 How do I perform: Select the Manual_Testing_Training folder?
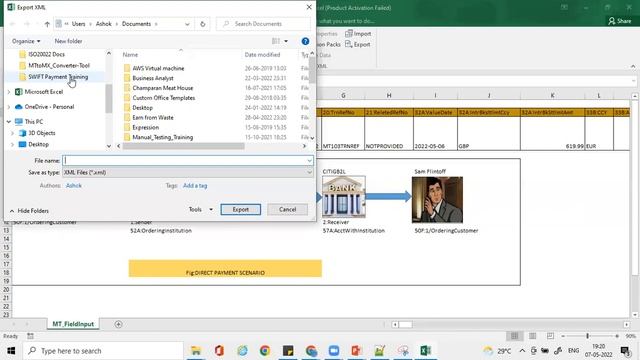coord(162,137)
